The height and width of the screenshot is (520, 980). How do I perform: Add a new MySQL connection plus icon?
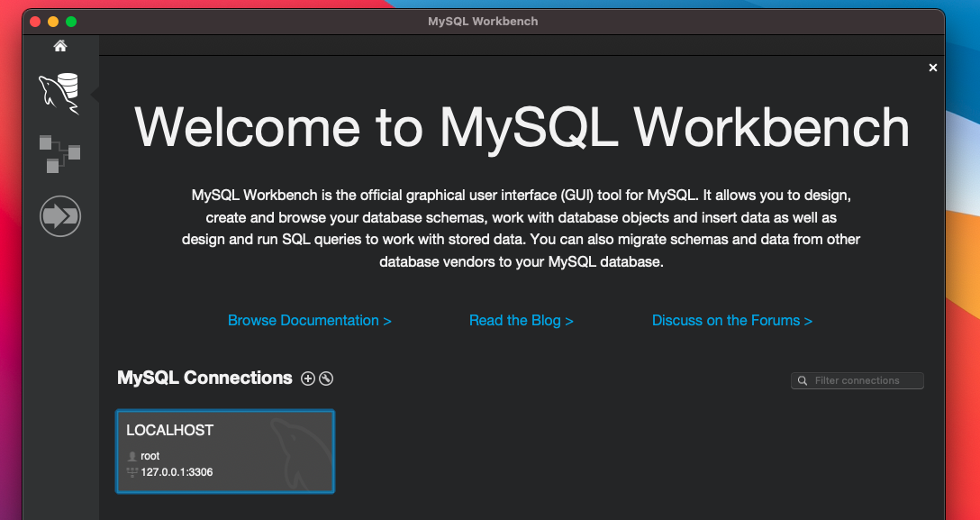tap(308, 379)
